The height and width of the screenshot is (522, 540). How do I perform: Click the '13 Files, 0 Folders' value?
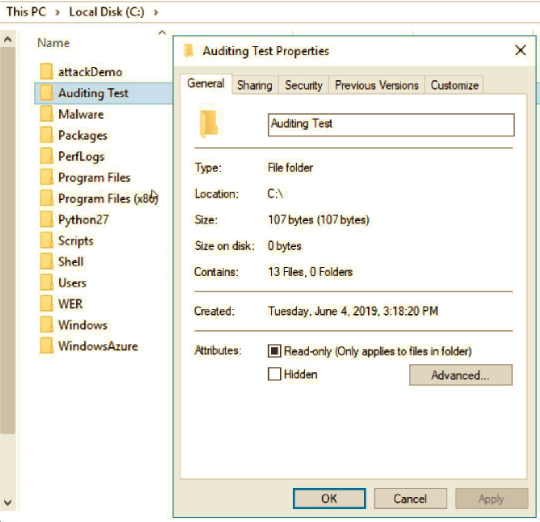pyautogui.click(x=310, y=272)
